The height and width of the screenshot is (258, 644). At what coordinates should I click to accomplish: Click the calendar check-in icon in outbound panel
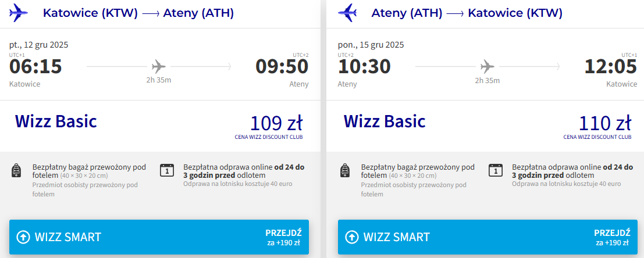coord(166,170)
